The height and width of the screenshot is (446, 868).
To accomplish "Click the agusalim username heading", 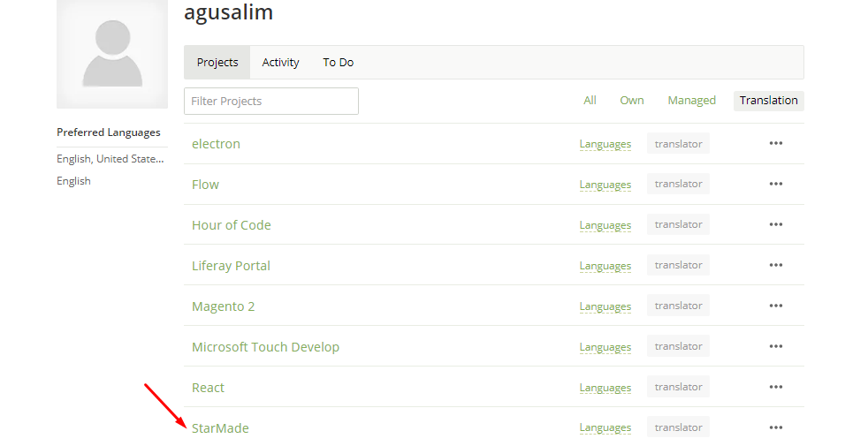I will [x=228, y=12].
